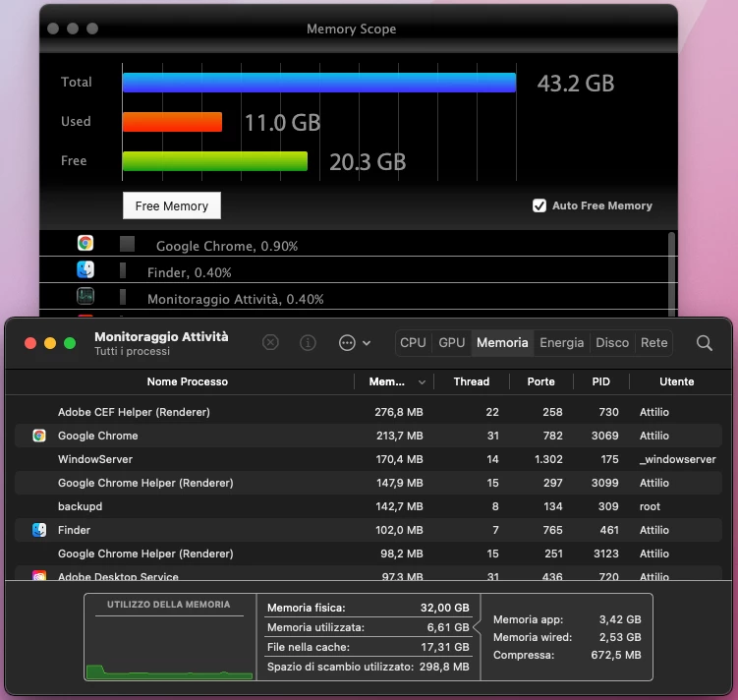Viewport: 738px width, 700px height.
Task: Open the search magnifier in Monitoraggio Attività
Action: click(705, 343)
